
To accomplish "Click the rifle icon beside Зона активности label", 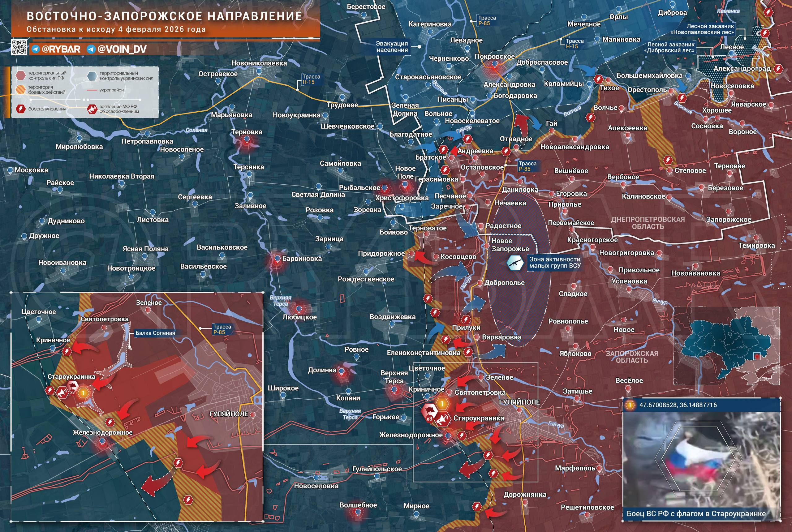I will [515, 262].
